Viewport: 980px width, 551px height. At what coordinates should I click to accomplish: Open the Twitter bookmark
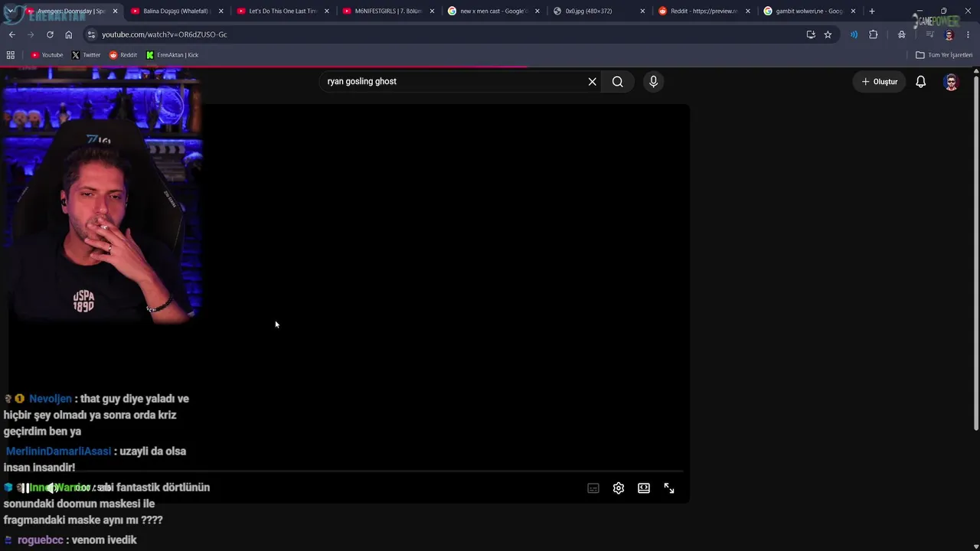click(86, 55)
